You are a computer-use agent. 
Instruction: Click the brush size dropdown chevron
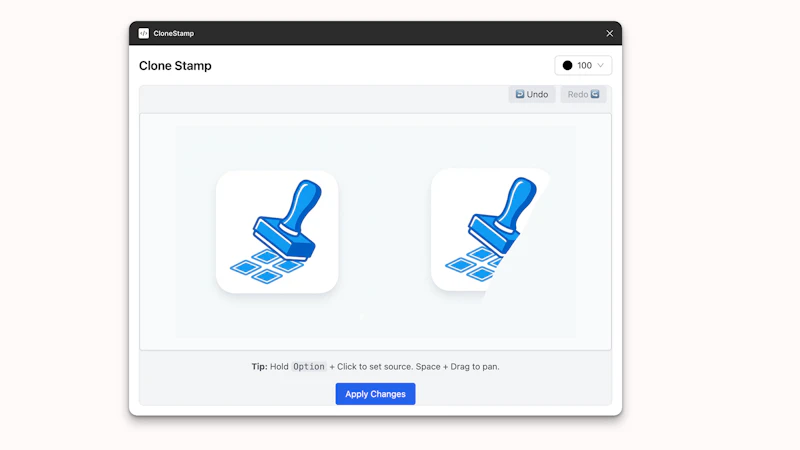tap(600, 65)
